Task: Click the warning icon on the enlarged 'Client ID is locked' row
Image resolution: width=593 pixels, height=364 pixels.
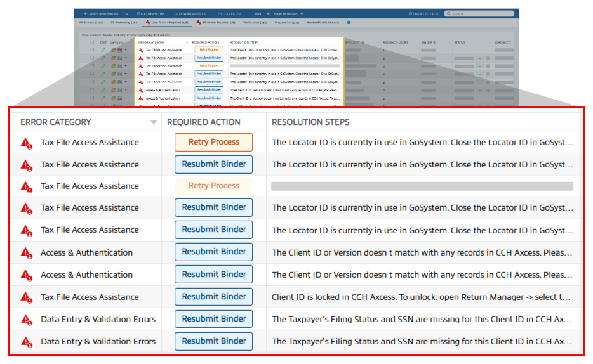Action: [26, 297]
